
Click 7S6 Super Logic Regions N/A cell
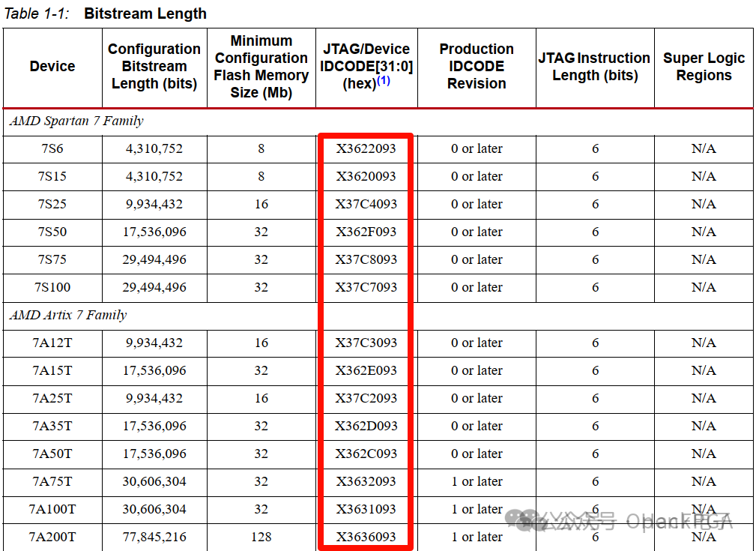point(704,148)
